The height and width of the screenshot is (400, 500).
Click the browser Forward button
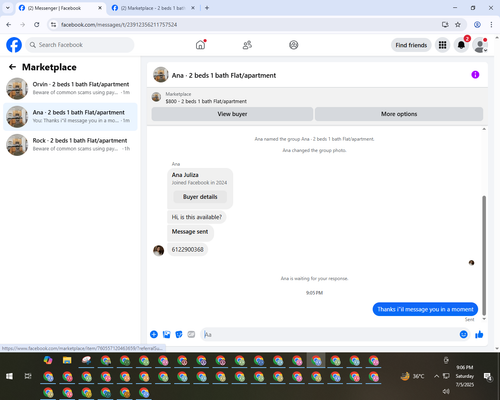point(23,25)
